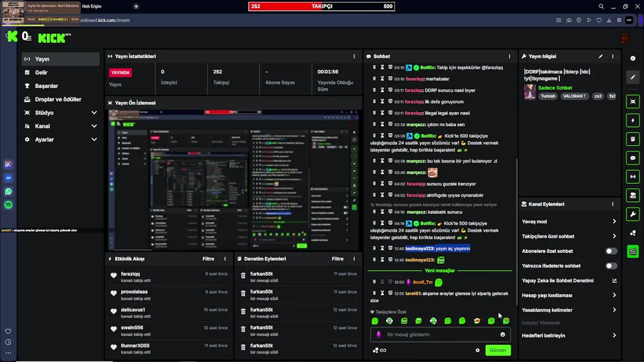Viewport: 644px width, 362px height.
Task: Click the chat bubbles icon below input
Action: pyautogui.click(x=375, y=350)
